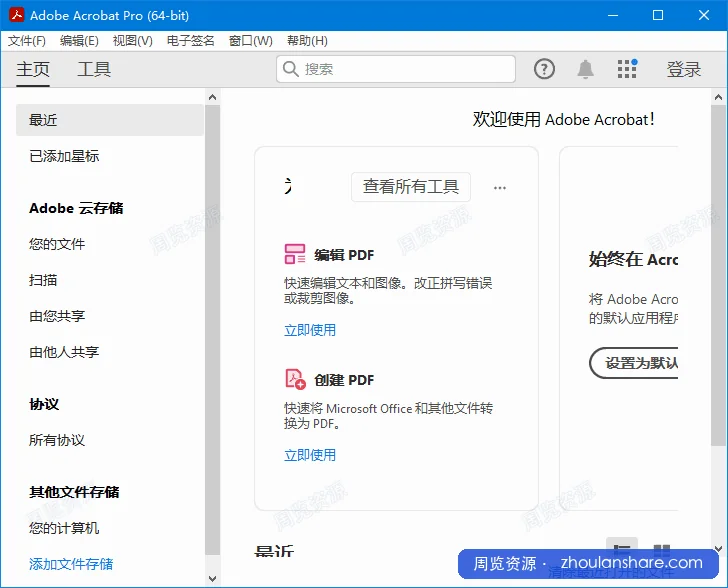
Task: Switch to the 主页 tab
Action: point(33,70)
